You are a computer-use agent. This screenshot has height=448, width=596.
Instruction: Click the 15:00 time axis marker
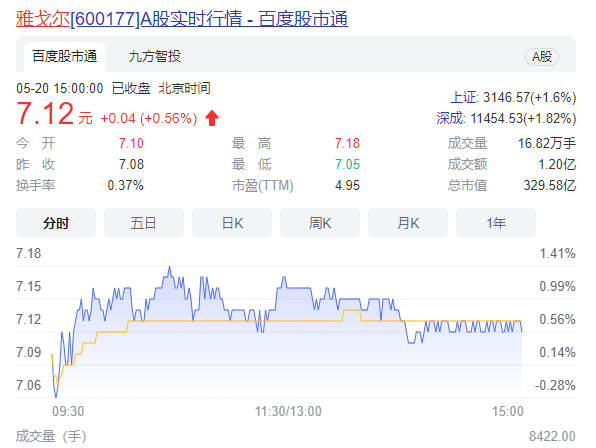pyautogui.click(x=508, y=411)
